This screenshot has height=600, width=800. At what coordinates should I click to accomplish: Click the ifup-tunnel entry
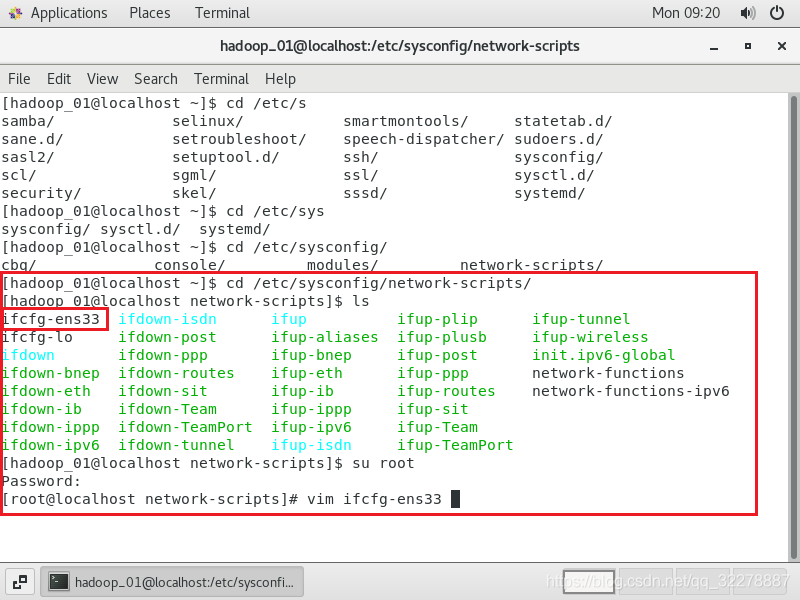[581, 319]
